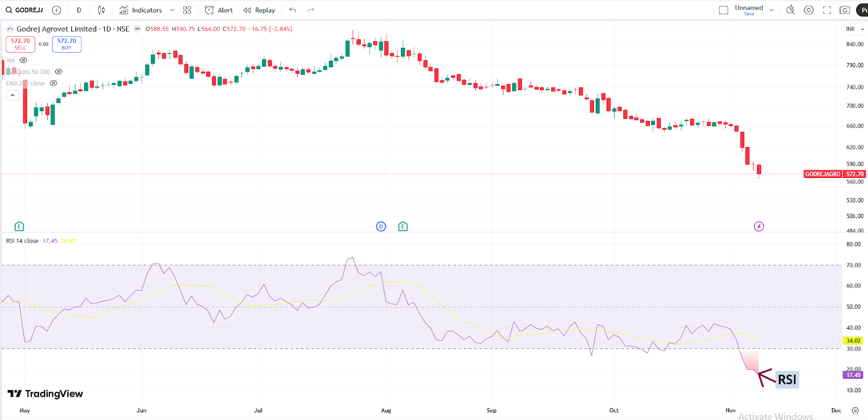The height and width of the screenshot is (420, 868).
Task: Start bar Replay mode
Action: pos(259,10)
